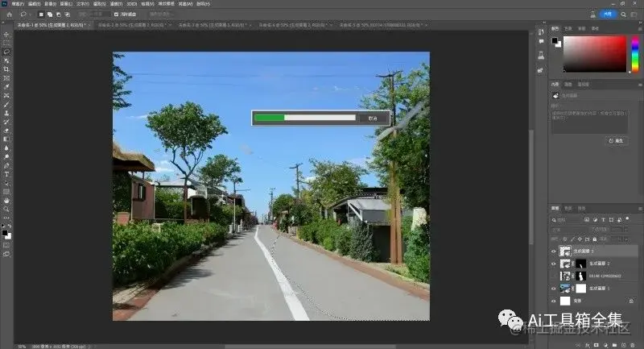This screenshot has height=349, width=644.
Task: Click the rainbow hue slider strip
Action: tap(635, 54)
